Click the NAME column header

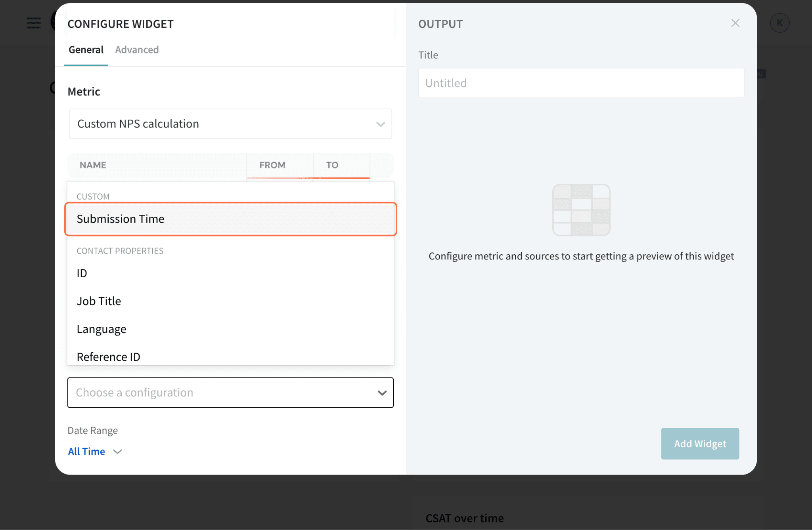(93, 165)
